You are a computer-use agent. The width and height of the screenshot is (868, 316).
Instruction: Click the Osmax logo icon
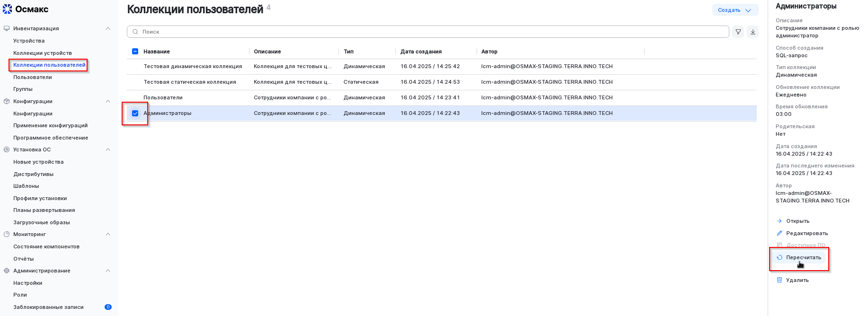[x=8, y=9]
